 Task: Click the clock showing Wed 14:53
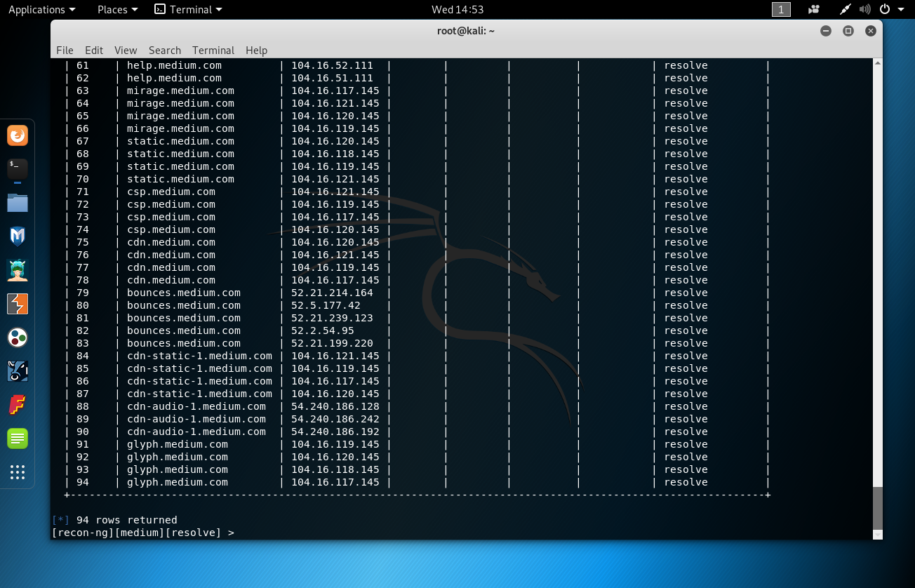tap(457, 10)
